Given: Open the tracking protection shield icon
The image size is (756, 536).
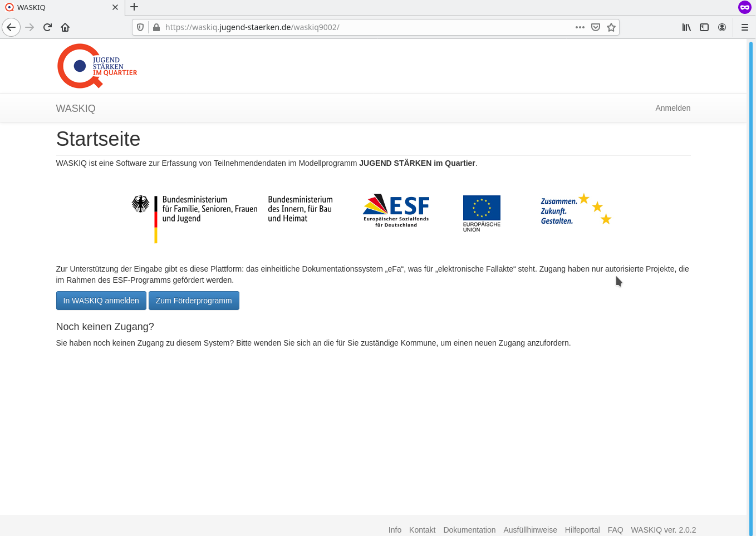Looking at the screenshot, I should [x=140, y=27].
